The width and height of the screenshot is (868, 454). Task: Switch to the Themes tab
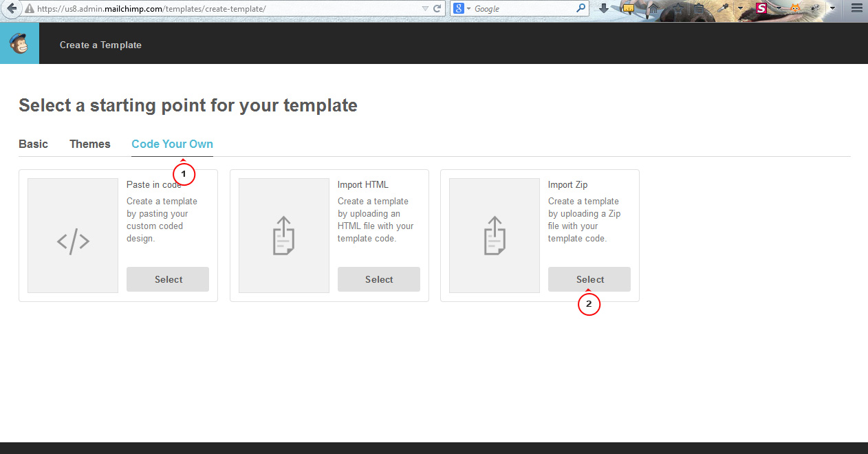click(90, 144)
